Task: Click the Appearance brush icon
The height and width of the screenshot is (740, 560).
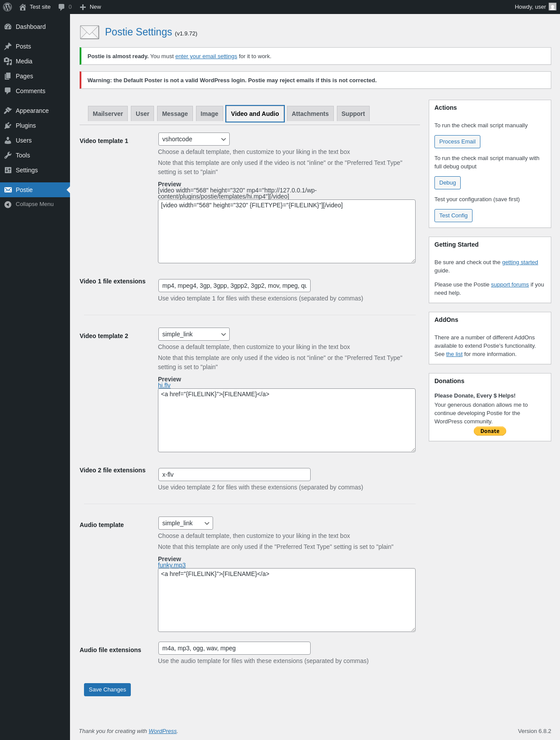Action: (8, 111)
